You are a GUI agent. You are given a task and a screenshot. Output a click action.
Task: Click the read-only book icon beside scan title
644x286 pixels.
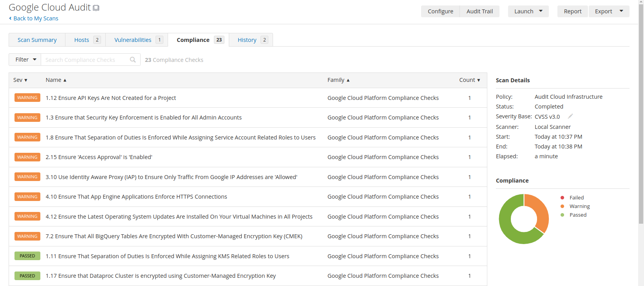pos(96,8)
